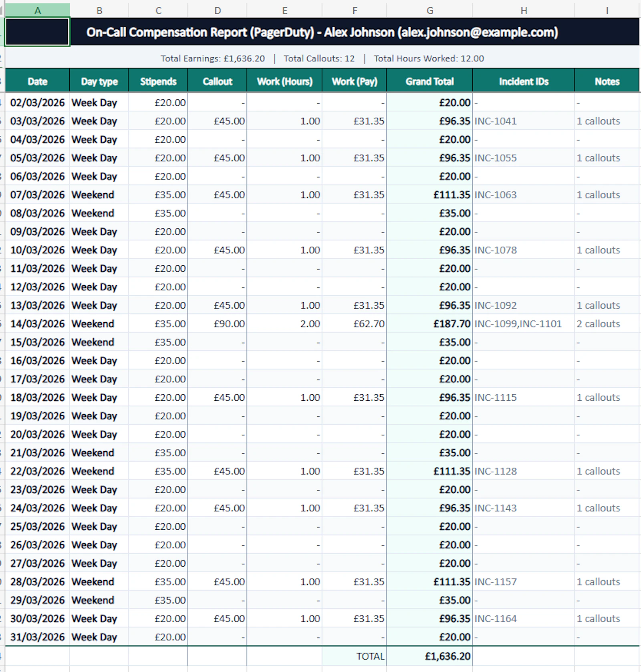This screenshot has height=672, width=641.
Task: Select grand total cell for 09/03/2026
Action: point(429,232)
